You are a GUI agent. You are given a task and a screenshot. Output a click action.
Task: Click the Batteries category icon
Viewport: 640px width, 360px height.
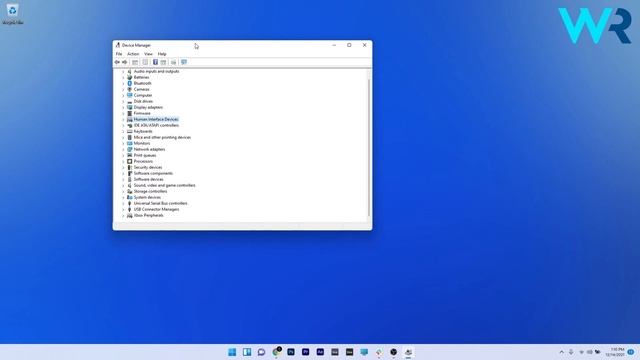tap(129, 77)
